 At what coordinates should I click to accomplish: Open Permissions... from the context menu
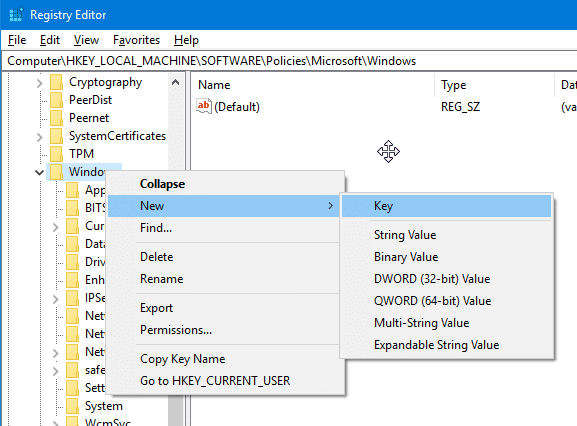click(x=223, y=330)
